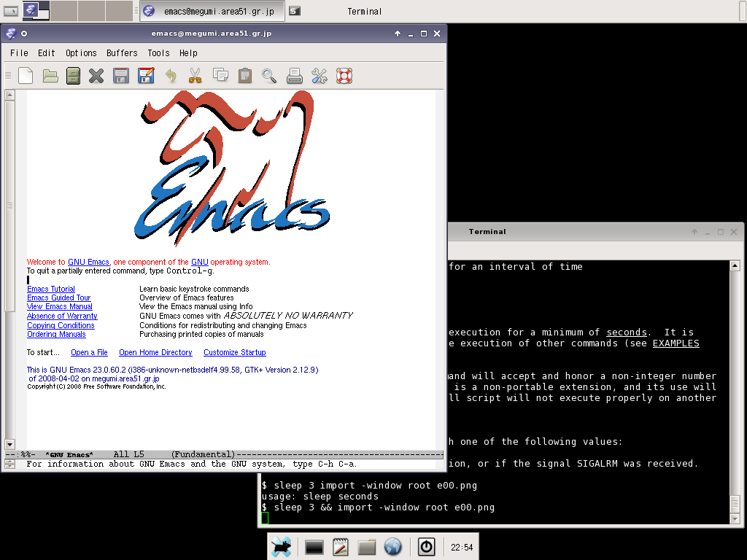
Task: Open the Emacs window menu icon in title bar
Action: [11, 34]
